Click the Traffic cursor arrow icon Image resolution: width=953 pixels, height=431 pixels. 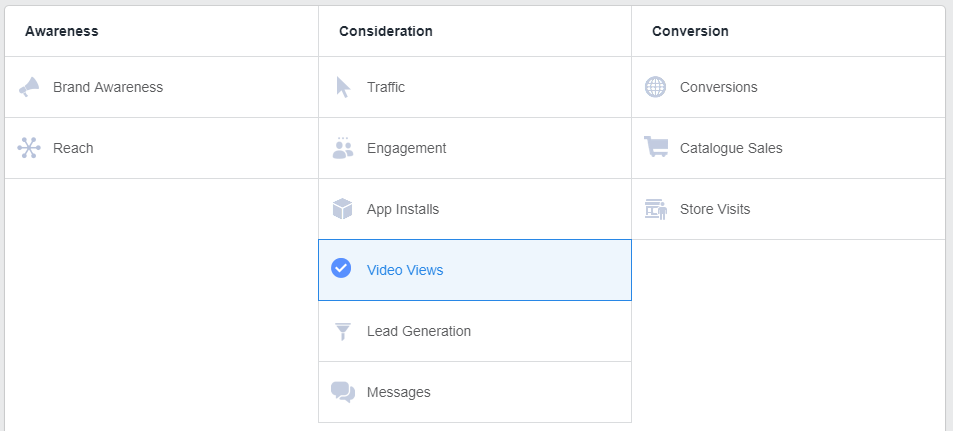point(343,87)
